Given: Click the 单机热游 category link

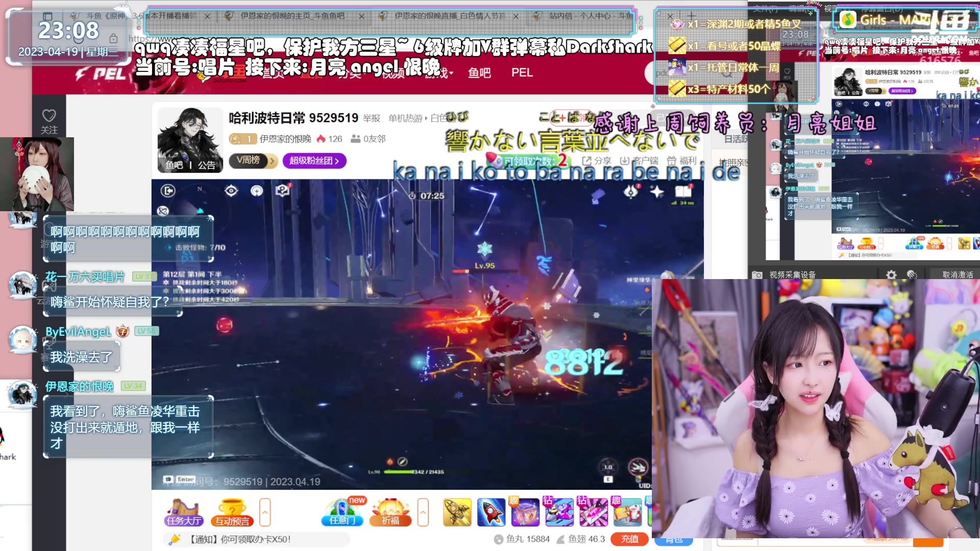Looking at the screenshot, I should pos(405,118).
